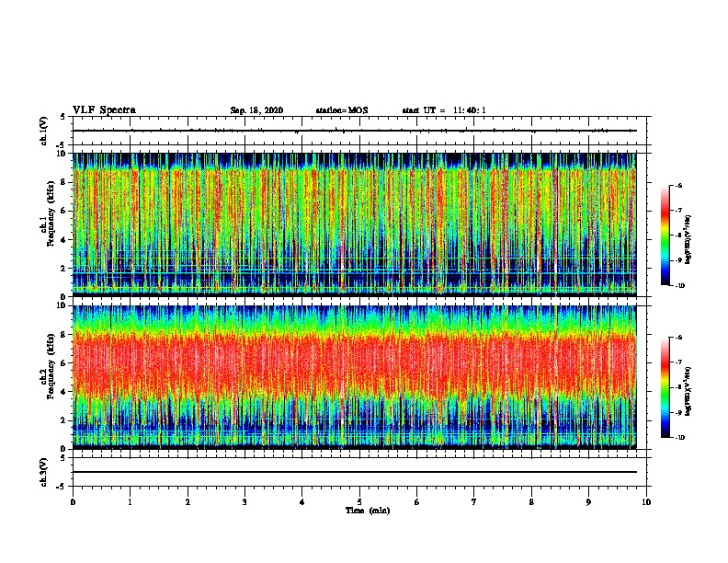Screen dimensions: 728x563
Task: Click the "5" voltage tick of ch.1(V) panel
Action: point(63,117)
